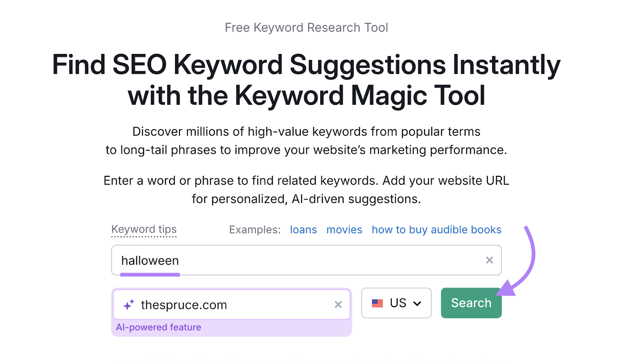Select the movies example keyword
621x364 pixels.
[x=344, y=229]
